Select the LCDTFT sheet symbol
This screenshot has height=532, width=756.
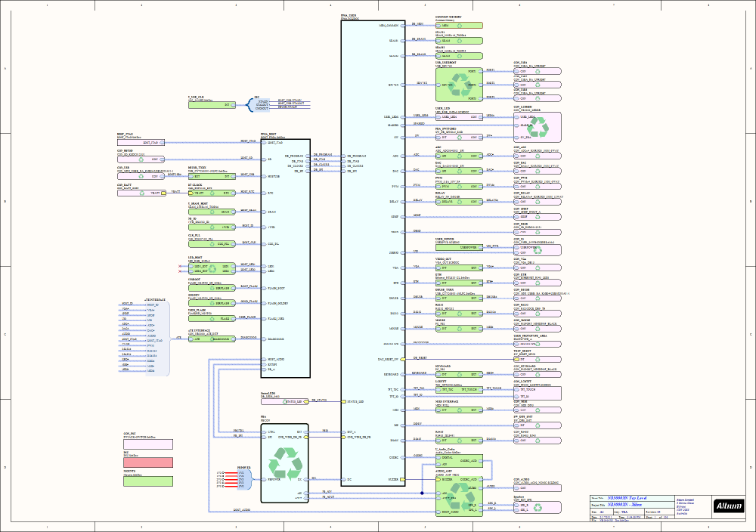[459, 389]
